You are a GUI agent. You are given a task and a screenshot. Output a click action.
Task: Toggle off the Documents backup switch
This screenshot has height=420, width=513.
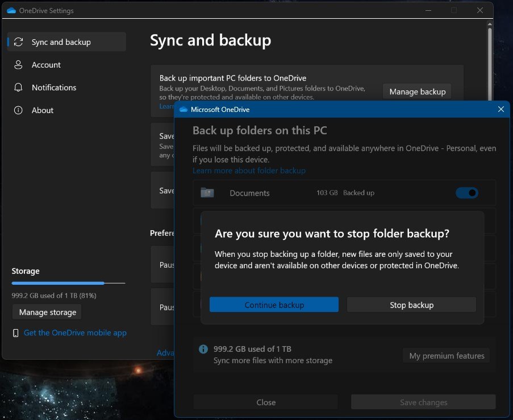tap(466, 193)
